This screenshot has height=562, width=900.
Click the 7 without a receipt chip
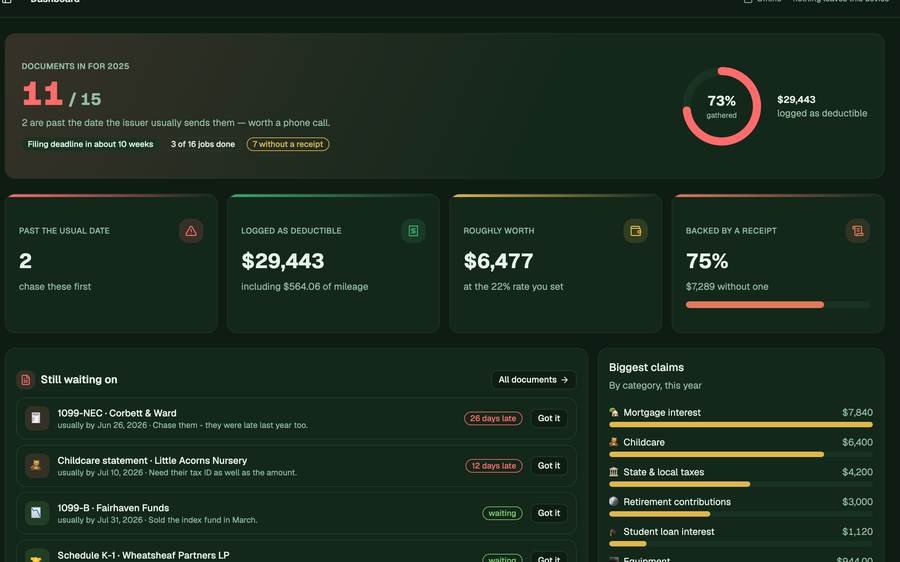(288, 144)
